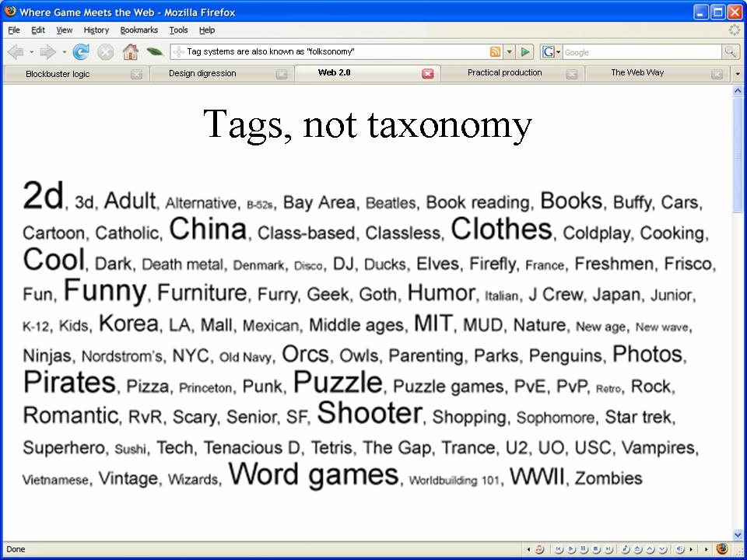This screenshot has width=747, height=560.
Task: Click the up chevron media icon
Action: click(x=650, y=549)
